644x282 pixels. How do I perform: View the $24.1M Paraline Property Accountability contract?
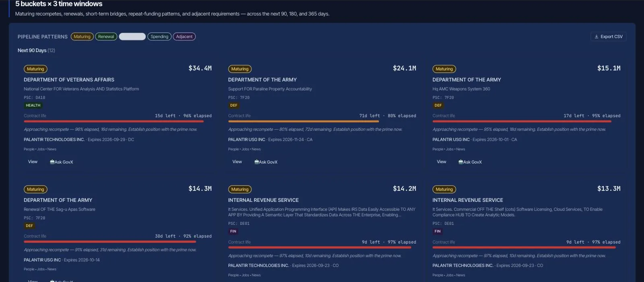[x=237, y=162]
